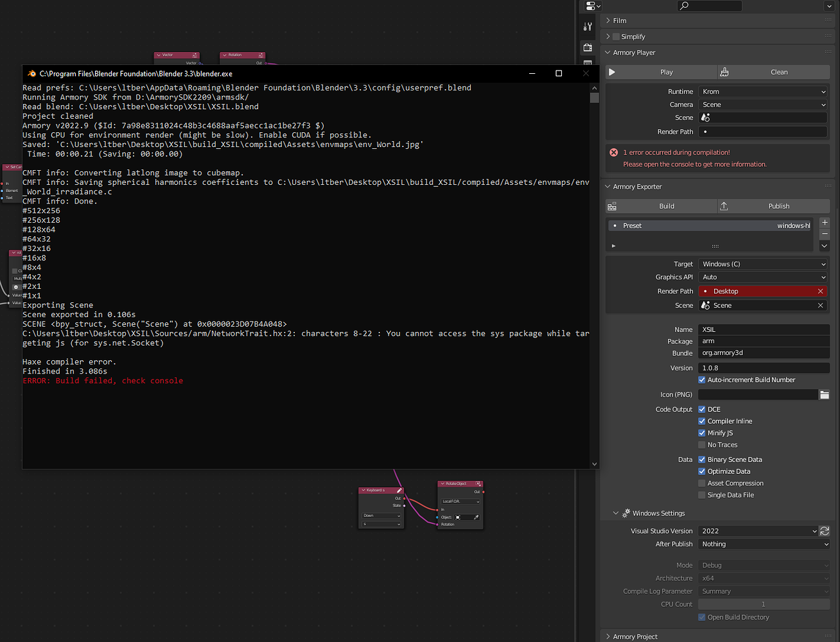The height and width of the screenshot is (642, 840).
Task: Open the Runtime dropdown showing Krom
Action: pyautogui.click(x=763, y=91)
